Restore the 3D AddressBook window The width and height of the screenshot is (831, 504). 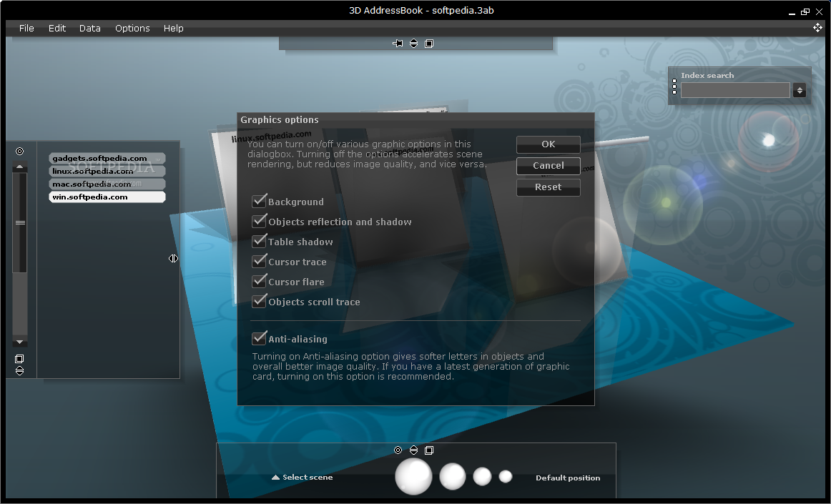click(x=805, y=11)
